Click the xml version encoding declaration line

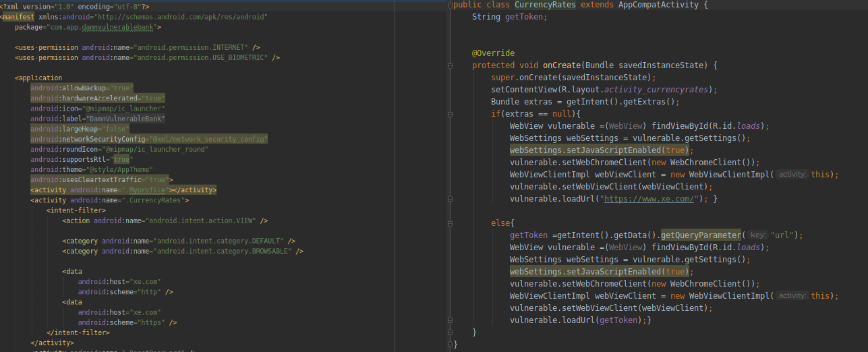coord(75,6)
